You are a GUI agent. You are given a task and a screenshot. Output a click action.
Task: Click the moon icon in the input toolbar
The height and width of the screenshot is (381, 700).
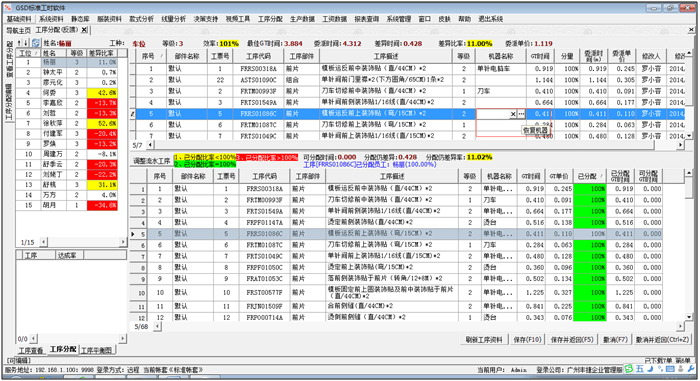(650, 369)
